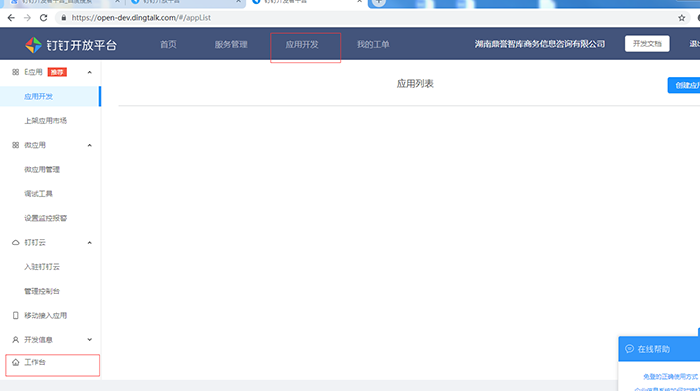Click the 微应用 grid icon in the sidebar
This screenshot has height=391, width=700.
(x=16, y=145)
